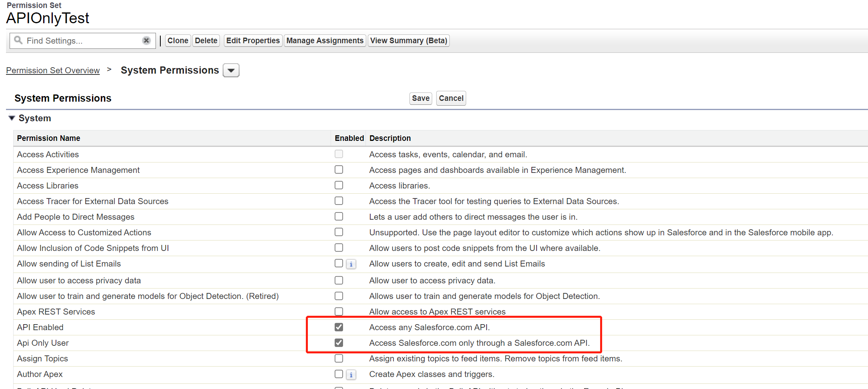
Task: Open info icon next to Author Apex
Action: click(x=351, y=375)
